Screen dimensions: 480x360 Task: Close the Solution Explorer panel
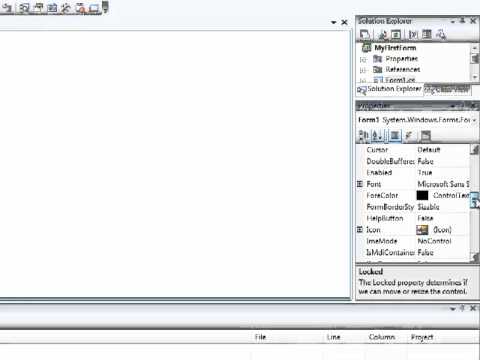pyautogui.click(x=473, y=21)
